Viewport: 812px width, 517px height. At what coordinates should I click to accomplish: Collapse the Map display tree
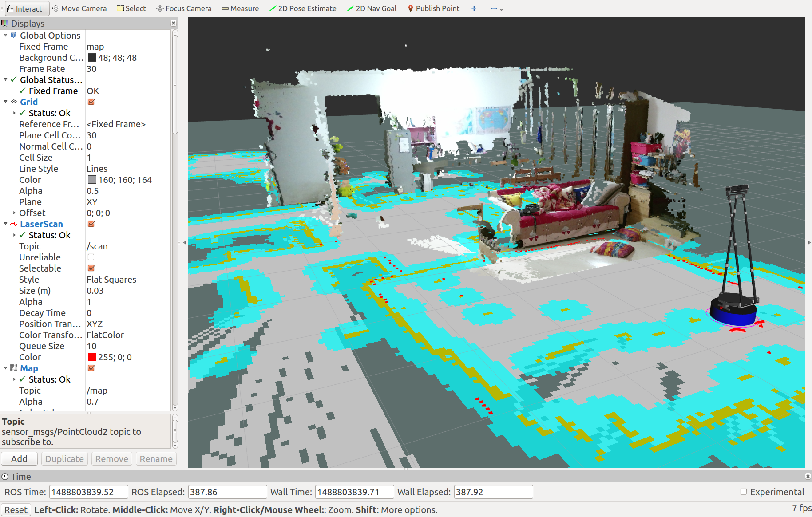click(x=5, y=368)
